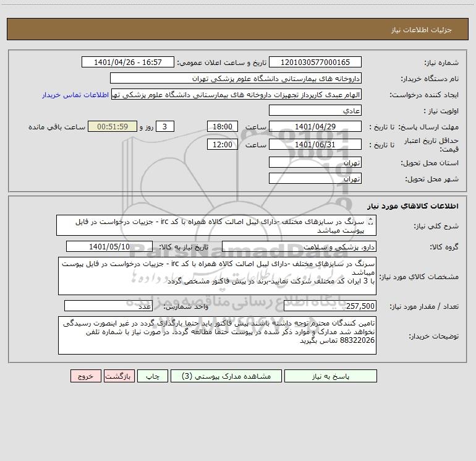This screenshot has height=461, width=476.
Task: Click label واحد شمارش
Action: click(186, 306)
